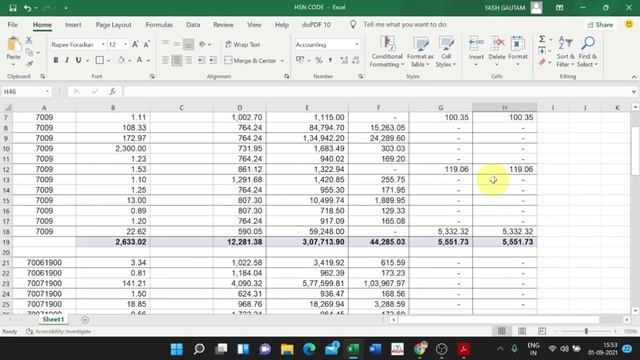Click the decrease indent icon
Image resolution: width=640 pixels, height=360 pixels.
click(201, 60)
